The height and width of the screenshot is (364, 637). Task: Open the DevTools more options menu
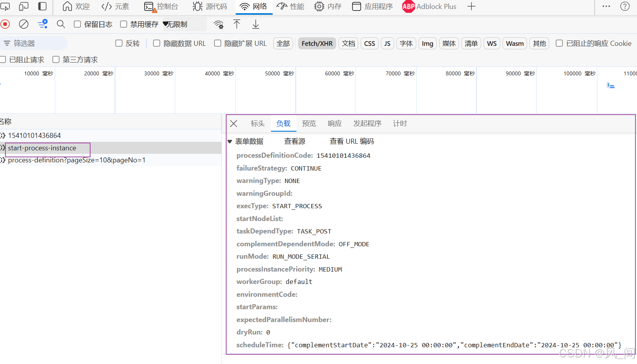pos(606,6)
